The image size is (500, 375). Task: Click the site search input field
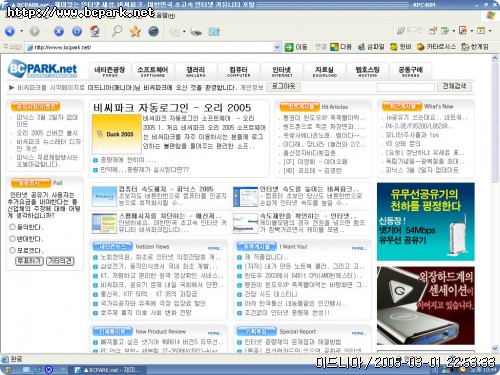pos(406,87)
